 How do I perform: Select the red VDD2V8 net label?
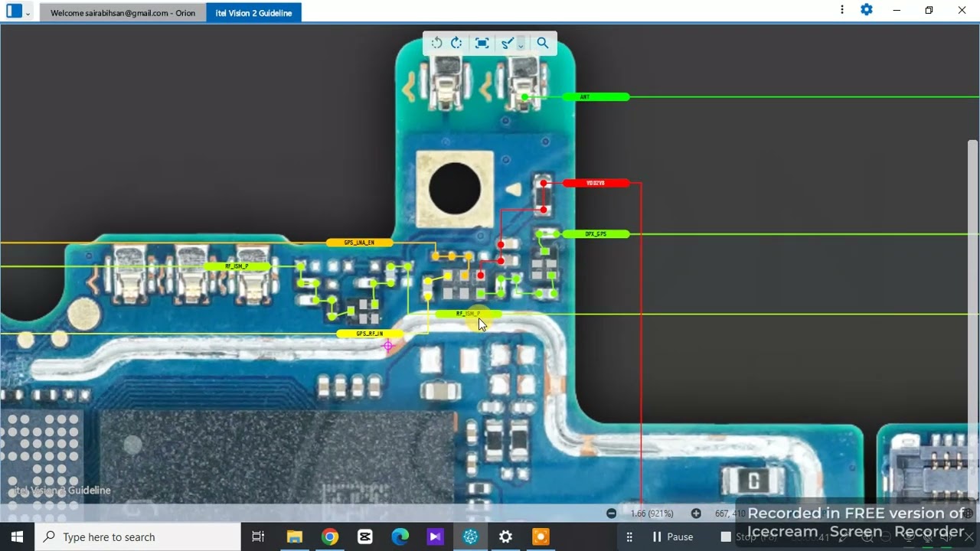pyautogui.click(x=596, y=183)
